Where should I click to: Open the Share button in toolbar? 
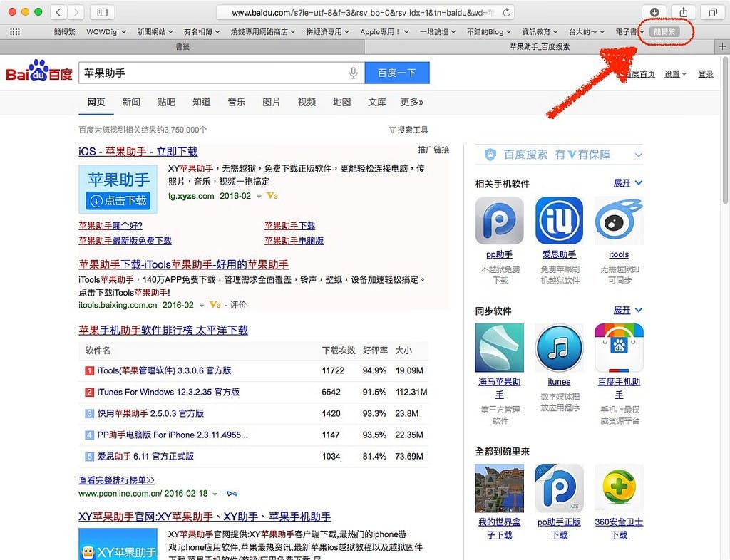click(x=683, y=13)
